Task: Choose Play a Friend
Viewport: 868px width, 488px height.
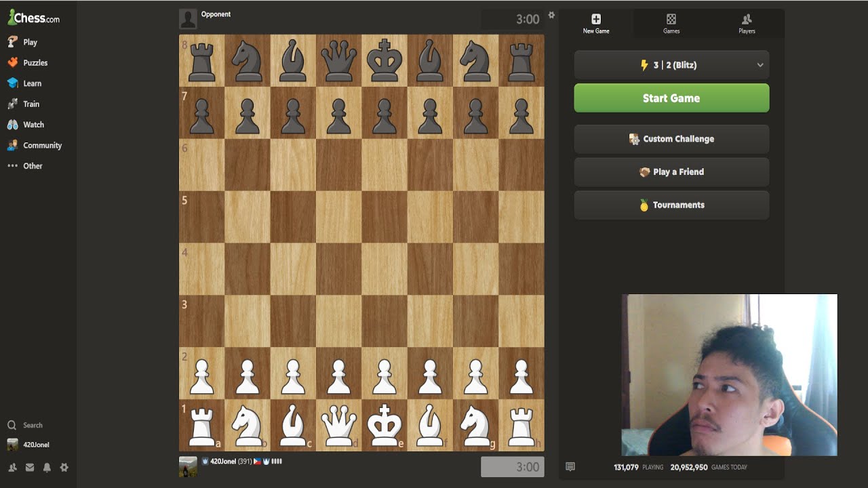Action: (x=671, y=172)
